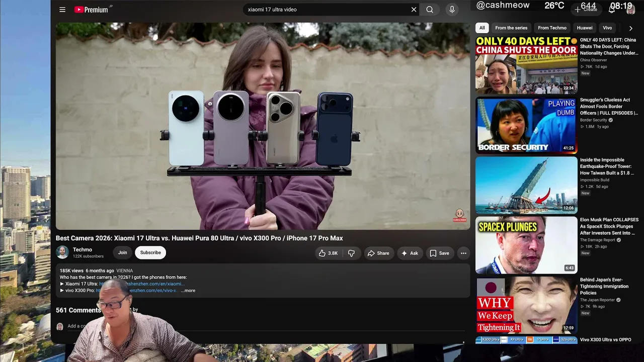
Task: Select the Vivo filter chip
Action: coord(607,28)
